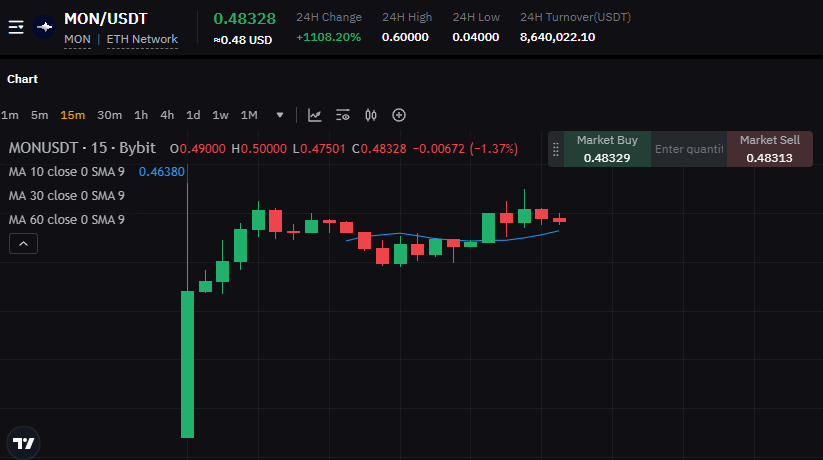Screen dimensions: 823x460
Task: Expand more timeframes dropdown arrow
Action: [x=280, y=115]
